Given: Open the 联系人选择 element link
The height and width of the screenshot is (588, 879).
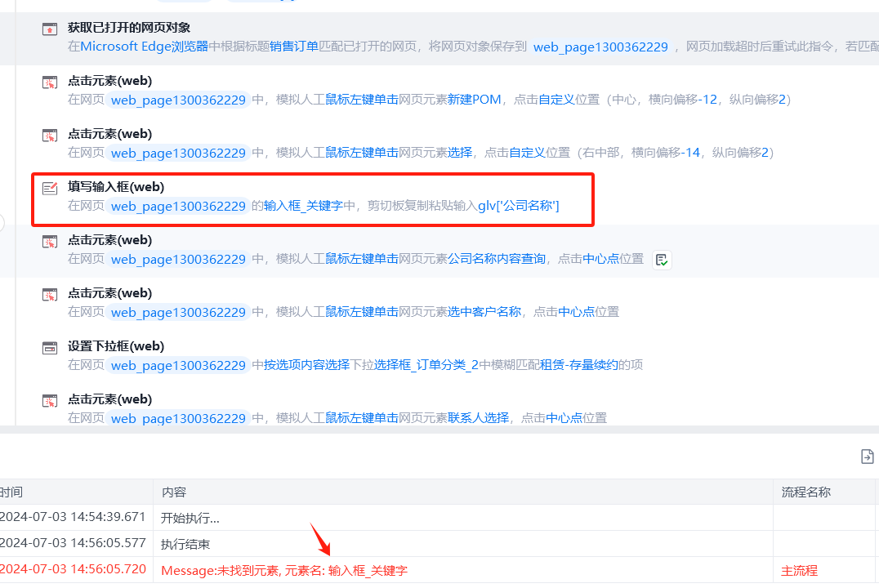Looking at the screenshot, I should 478,417.
